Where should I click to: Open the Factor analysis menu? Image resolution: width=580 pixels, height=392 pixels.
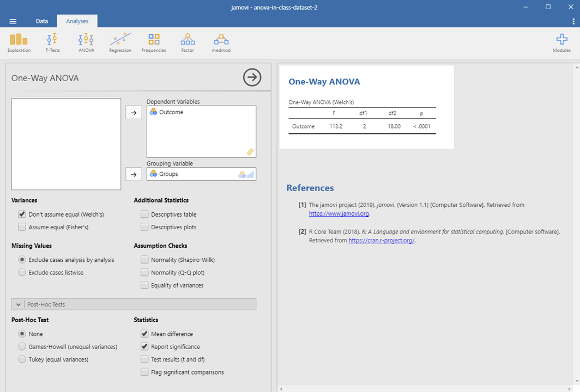pos(188,42)
